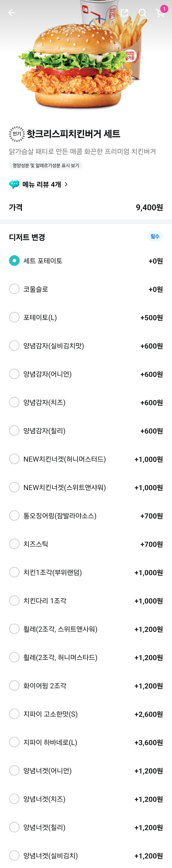This screenshot has height=868, width=172.
Task: Select 통오징어링(잠발라야소스) option
Action: coord(14,515)
